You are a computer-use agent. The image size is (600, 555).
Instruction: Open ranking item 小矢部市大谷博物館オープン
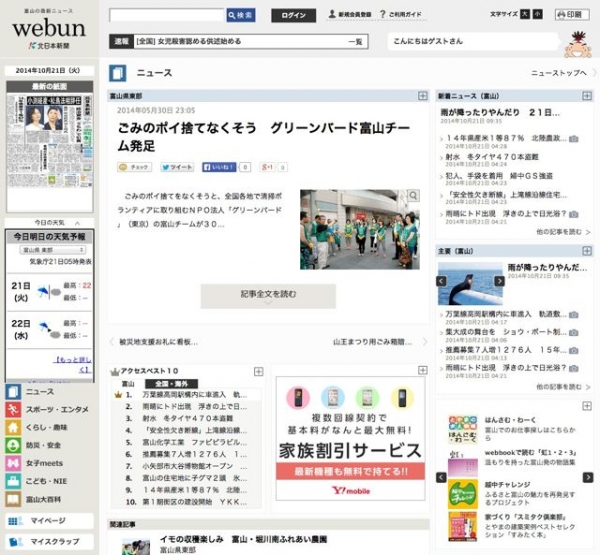pos(194,466)
